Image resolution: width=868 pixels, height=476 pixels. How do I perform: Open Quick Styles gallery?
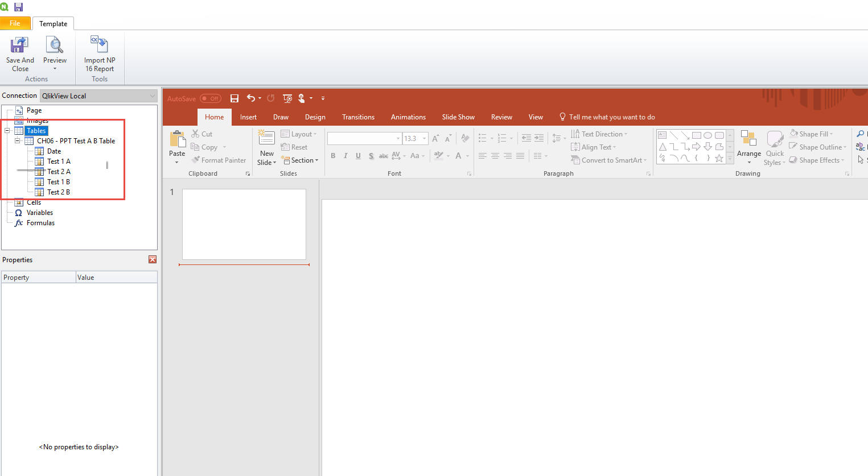775,148
